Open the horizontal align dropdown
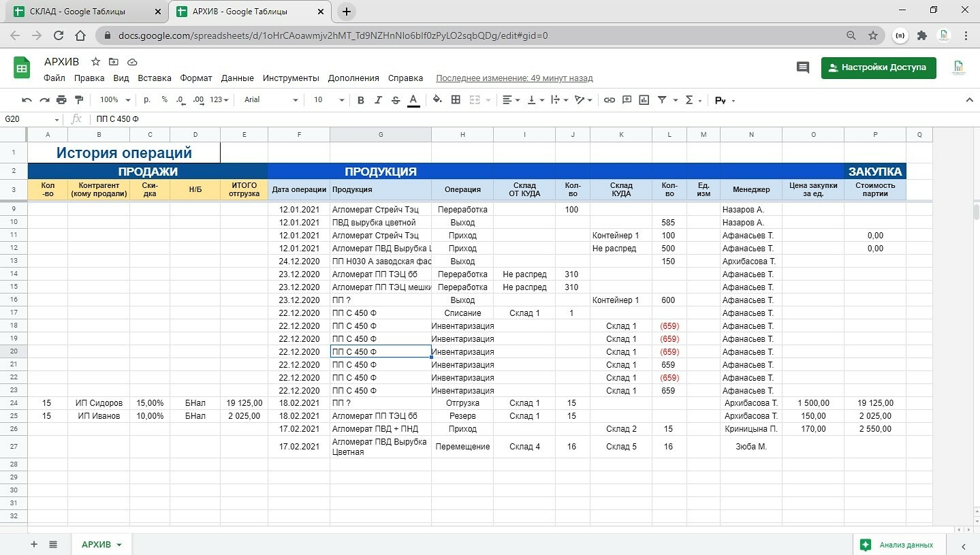This screenshot has width=980, height=555. pos(511,100)
